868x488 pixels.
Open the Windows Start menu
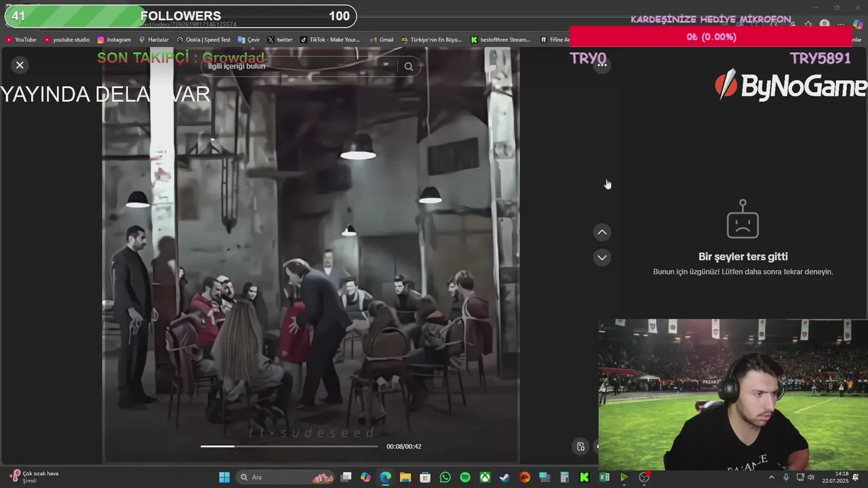tap(224, 477)
